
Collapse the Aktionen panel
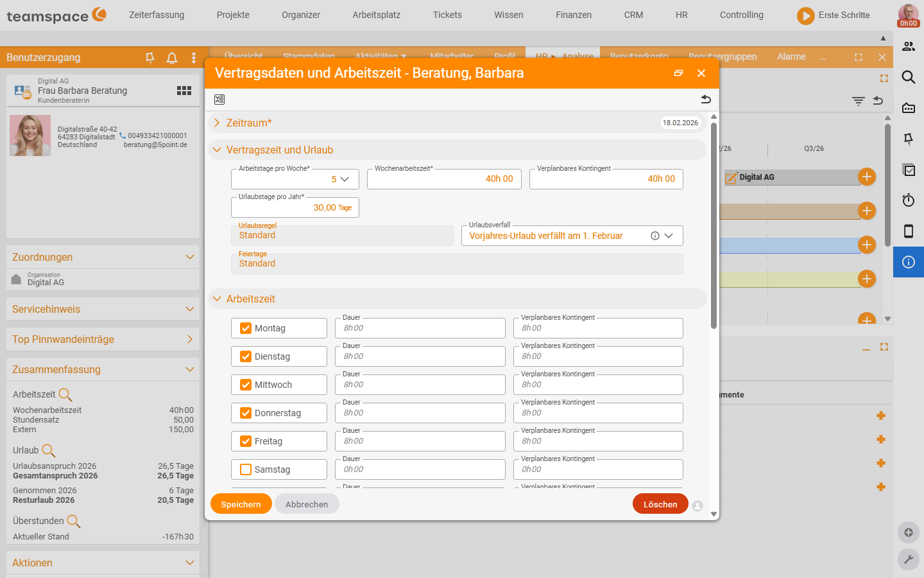coord(190,563)
